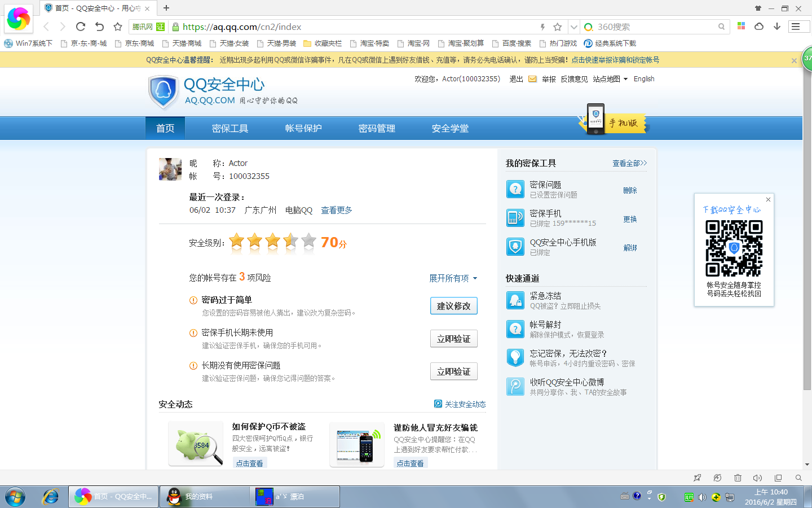812x508 pixels.
Task: Click the 点击快速举报诈骗和锁定帐号 link
Action: tap(615, 60)
